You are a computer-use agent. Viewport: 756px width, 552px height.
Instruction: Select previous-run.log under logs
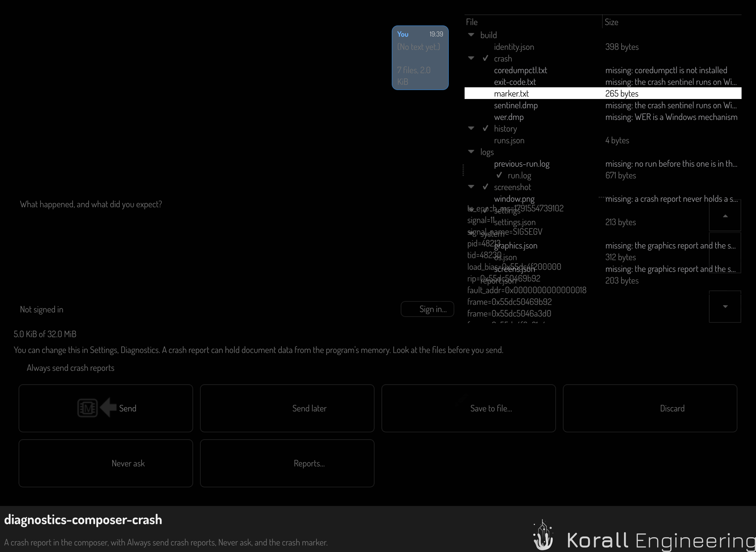pyautogui.click(x=603, y=164)
